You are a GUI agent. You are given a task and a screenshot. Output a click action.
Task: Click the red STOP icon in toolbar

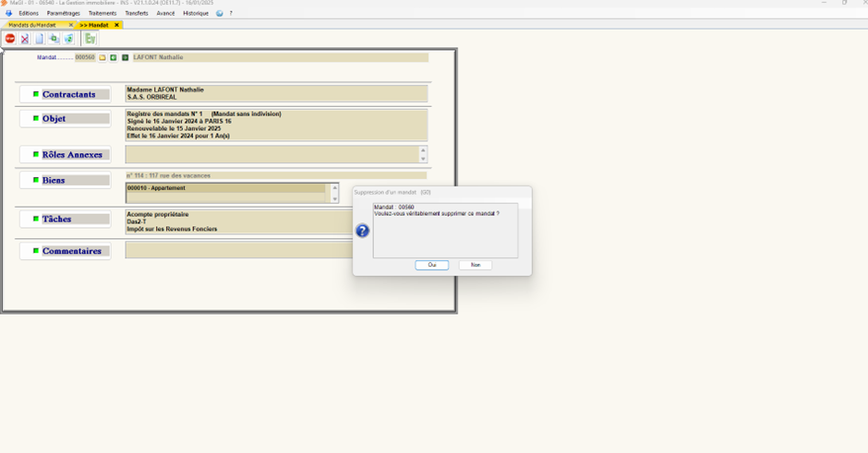point(10,39)
